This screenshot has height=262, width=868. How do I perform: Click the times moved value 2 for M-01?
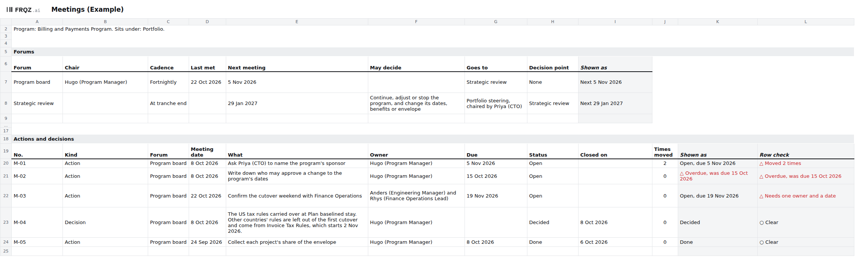[x=665, y=163]
